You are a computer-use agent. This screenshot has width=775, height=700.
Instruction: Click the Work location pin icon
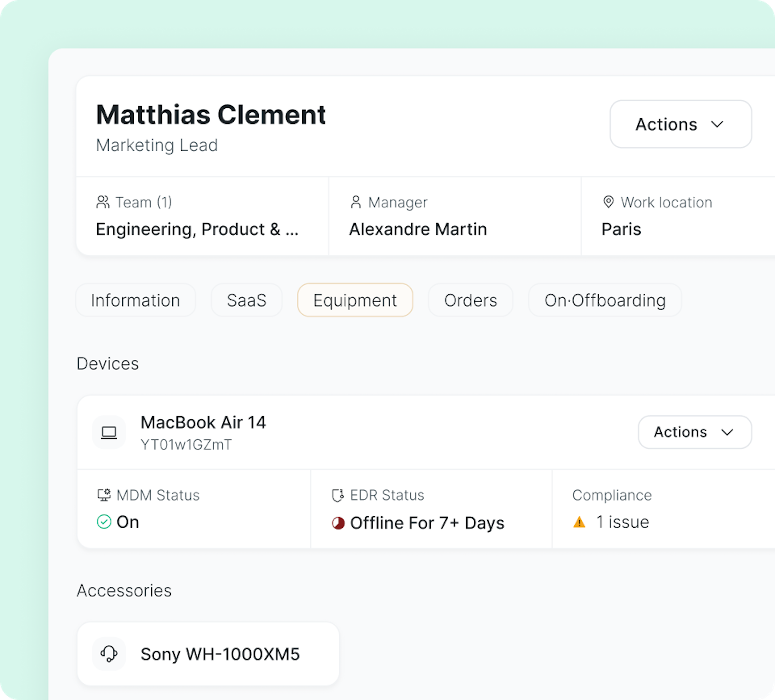pos(608,202)
